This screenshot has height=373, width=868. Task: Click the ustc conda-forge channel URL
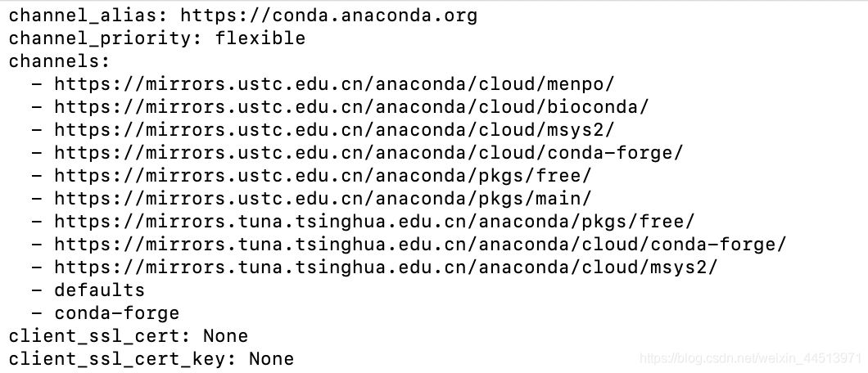[x=368, y=152]
